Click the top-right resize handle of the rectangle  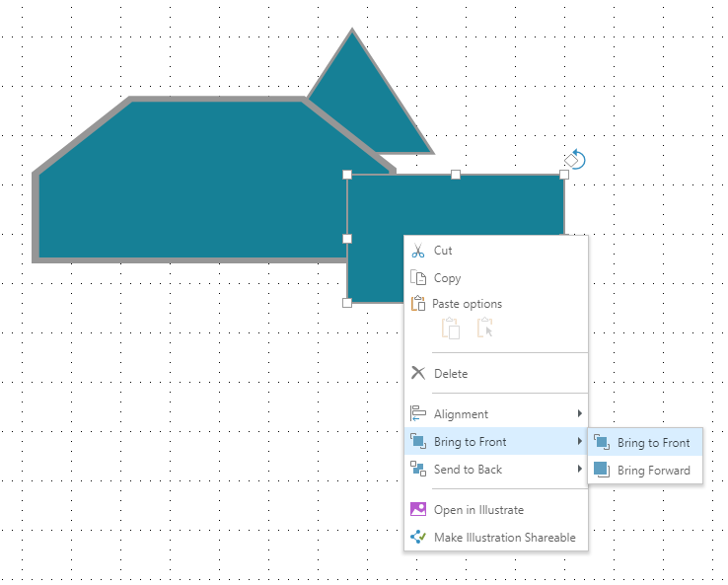click(564, 175)
